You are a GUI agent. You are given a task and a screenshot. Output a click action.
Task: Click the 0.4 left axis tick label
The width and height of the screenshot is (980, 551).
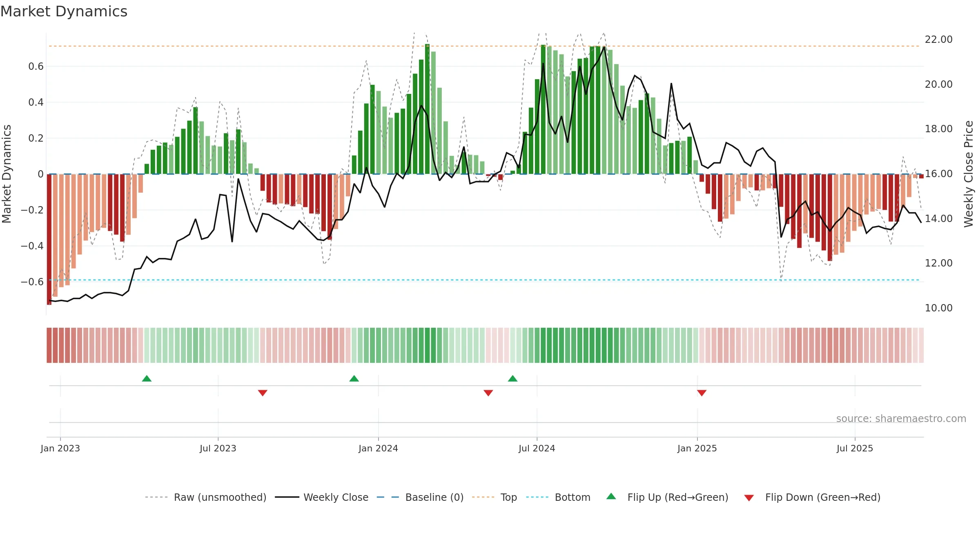36,102
